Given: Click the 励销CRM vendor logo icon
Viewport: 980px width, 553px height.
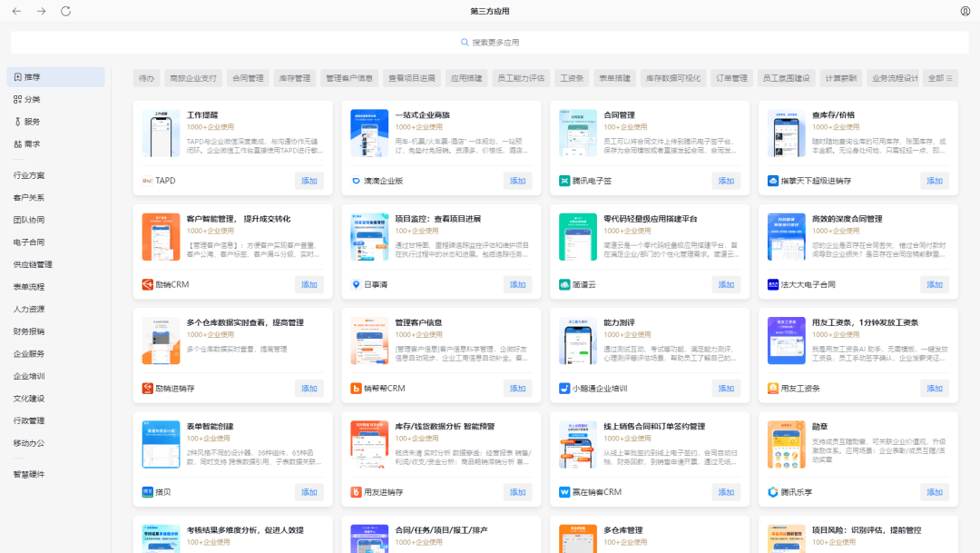Looking at the screenshot, I should click(x=148, y=284).
